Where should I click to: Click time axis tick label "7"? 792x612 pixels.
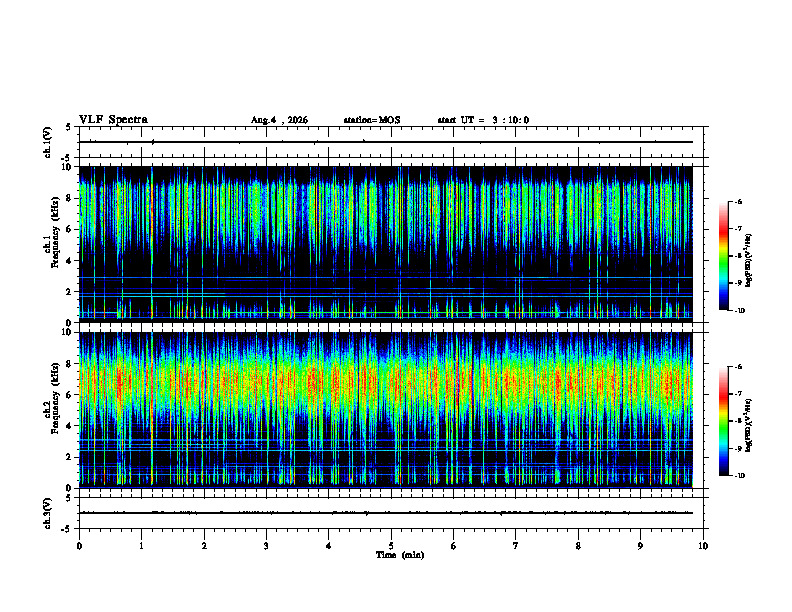tap(516, 546)
